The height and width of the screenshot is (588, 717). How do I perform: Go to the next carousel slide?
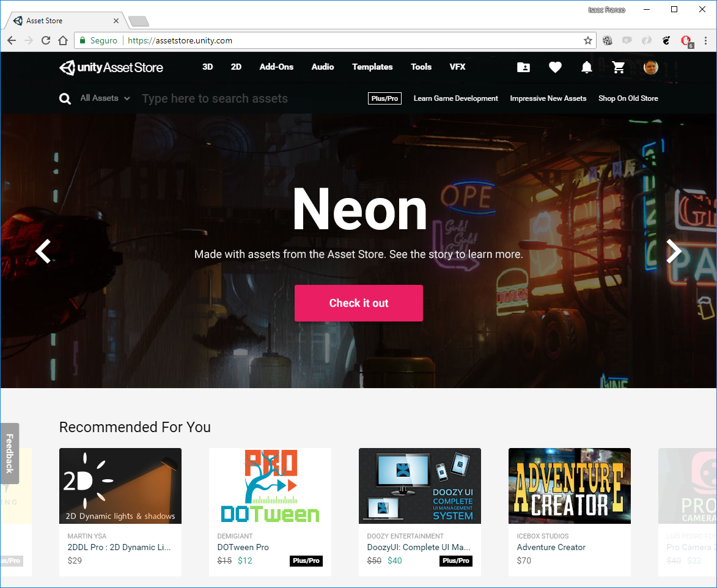coord(674,251)
